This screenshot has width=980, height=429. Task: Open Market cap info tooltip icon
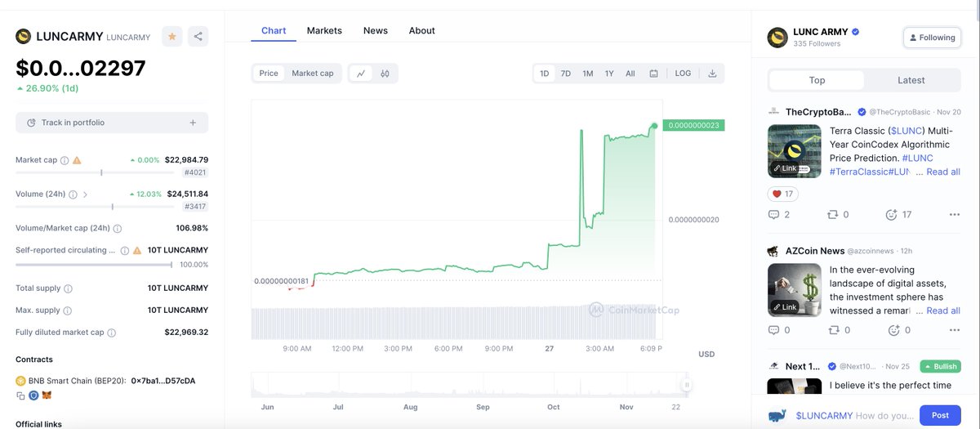click(x=65, y=160)
